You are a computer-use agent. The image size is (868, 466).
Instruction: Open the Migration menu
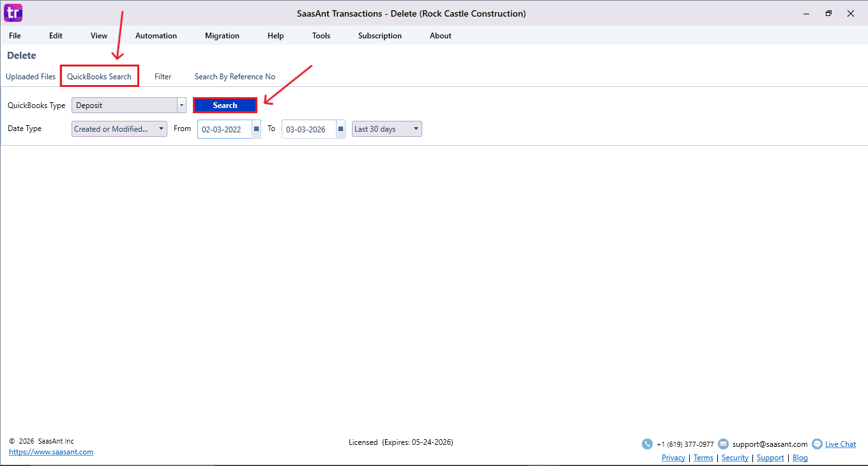coord(222,36)
